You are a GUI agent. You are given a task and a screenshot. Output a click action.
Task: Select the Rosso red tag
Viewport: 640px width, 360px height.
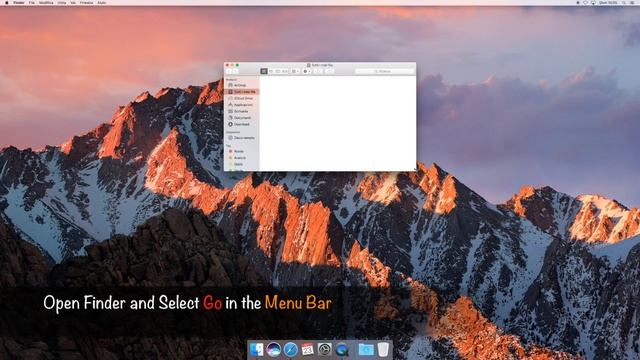click(x=241, y=151)
